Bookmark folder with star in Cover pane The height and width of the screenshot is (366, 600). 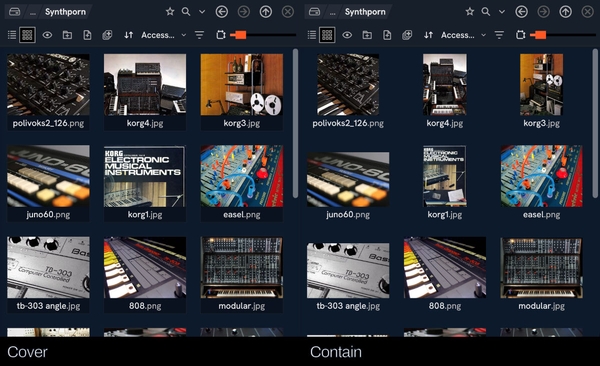pos(170,12)
